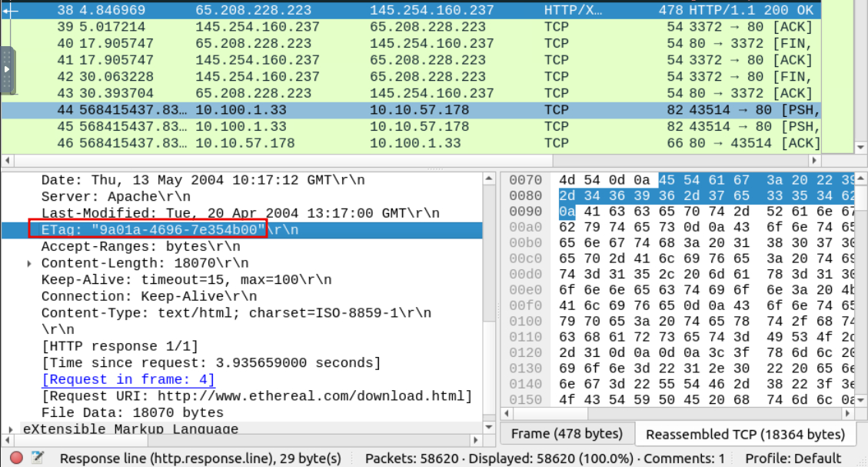Select packet 38 HTTP/1.1 200 OK row
This screenshot has width=868, height=467.
pyautogui.click(x=384, y=11)
